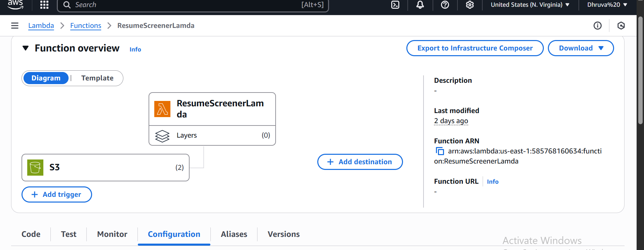The height and width of the screenshot is (250, 644).
Task: Open the hamburger navigation menu
Action: click(x=15, y=26)
